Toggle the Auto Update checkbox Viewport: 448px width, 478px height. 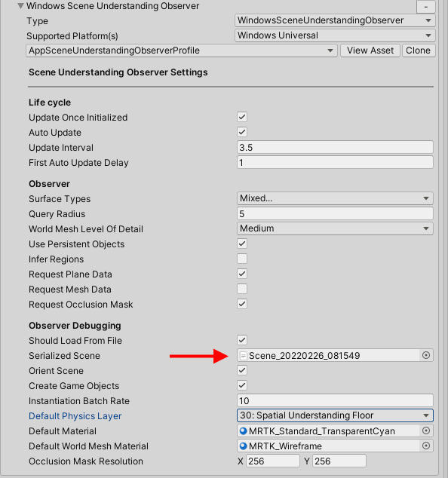242,132
